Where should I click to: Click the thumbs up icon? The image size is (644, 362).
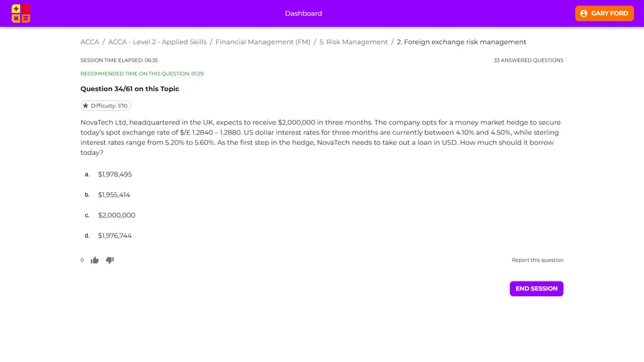(95, 260)
